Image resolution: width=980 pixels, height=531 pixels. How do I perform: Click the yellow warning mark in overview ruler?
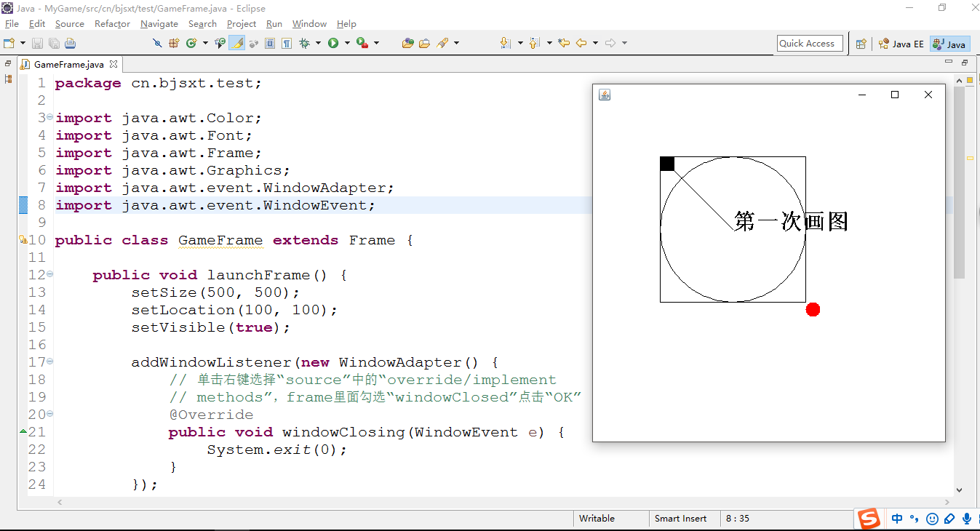click(970, 158)
